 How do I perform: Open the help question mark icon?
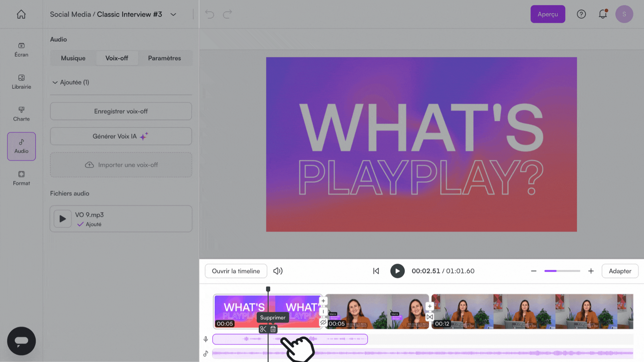point(581,14)
